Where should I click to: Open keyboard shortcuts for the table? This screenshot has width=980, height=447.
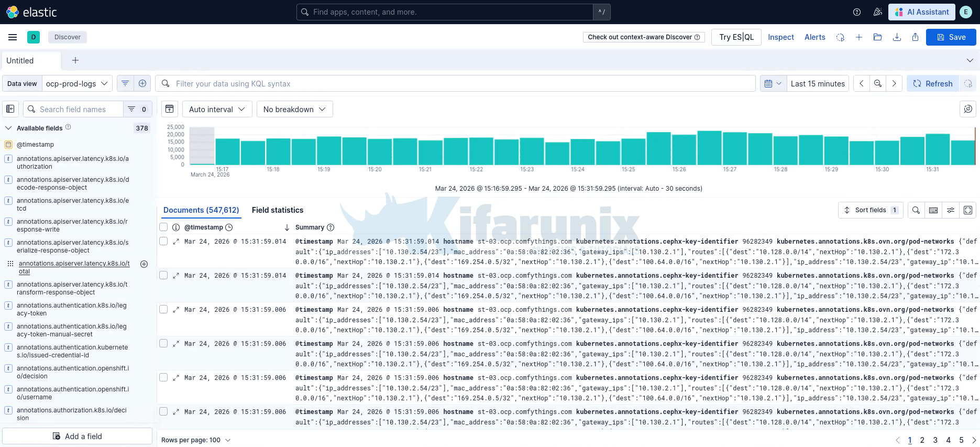point(933,210)
